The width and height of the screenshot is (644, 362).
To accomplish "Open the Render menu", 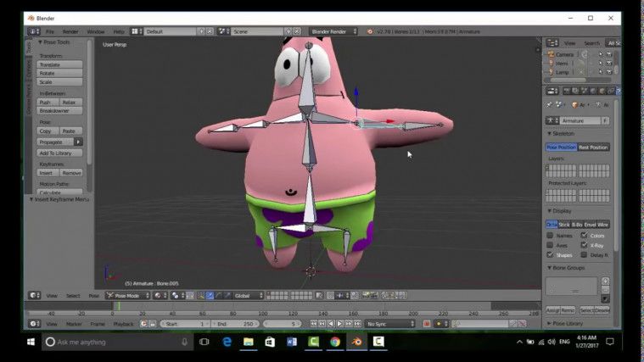I will click(70, 31).
